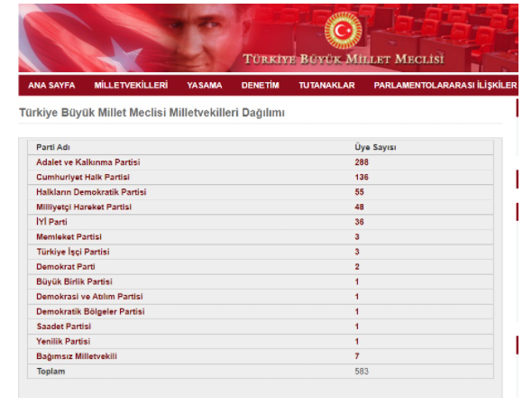Open PARLAMENTOLARARASI İLİŞKİLER menu

(445, 85)
